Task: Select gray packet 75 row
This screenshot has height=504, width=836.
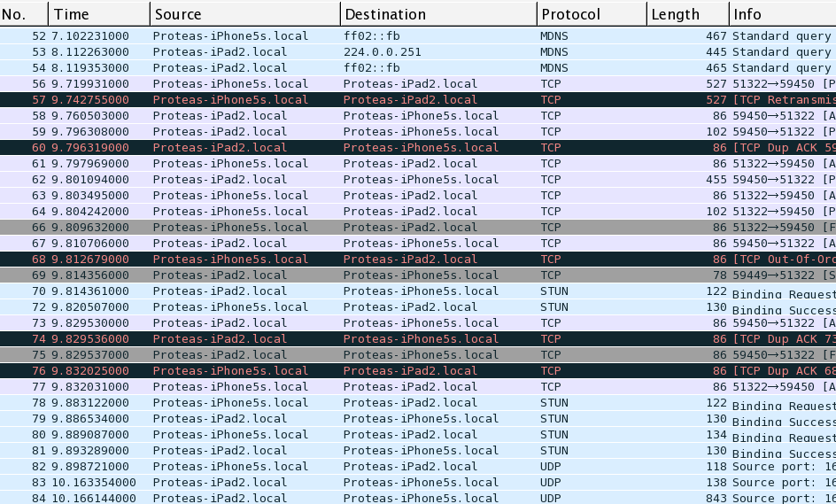Action: tap(418, 355)
